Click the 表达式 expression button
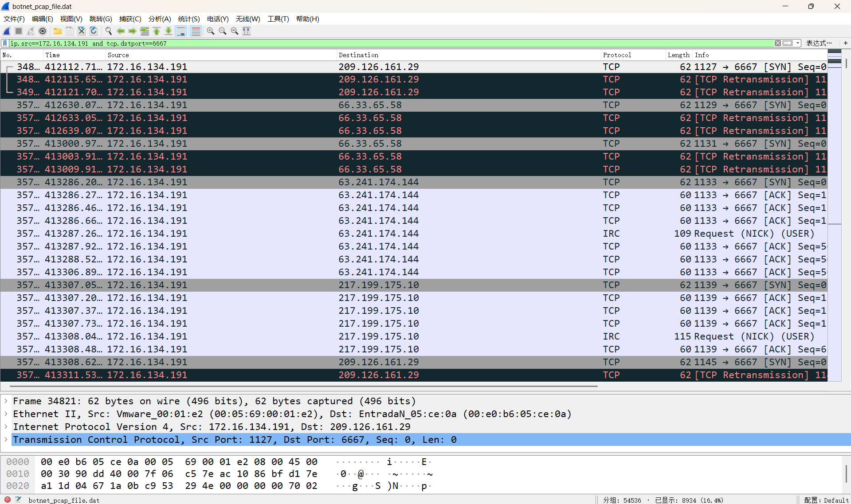 [x=819, y=43]
